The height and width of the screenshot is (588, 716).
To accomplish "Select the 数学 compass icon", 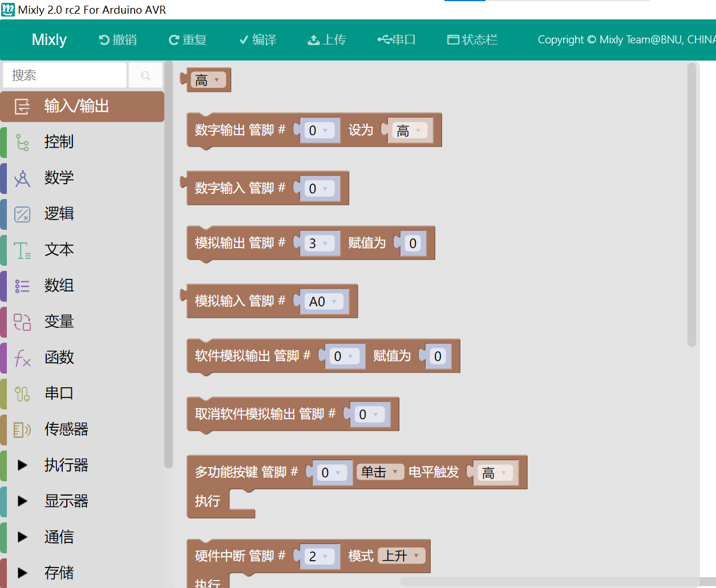I will [22, 178].
